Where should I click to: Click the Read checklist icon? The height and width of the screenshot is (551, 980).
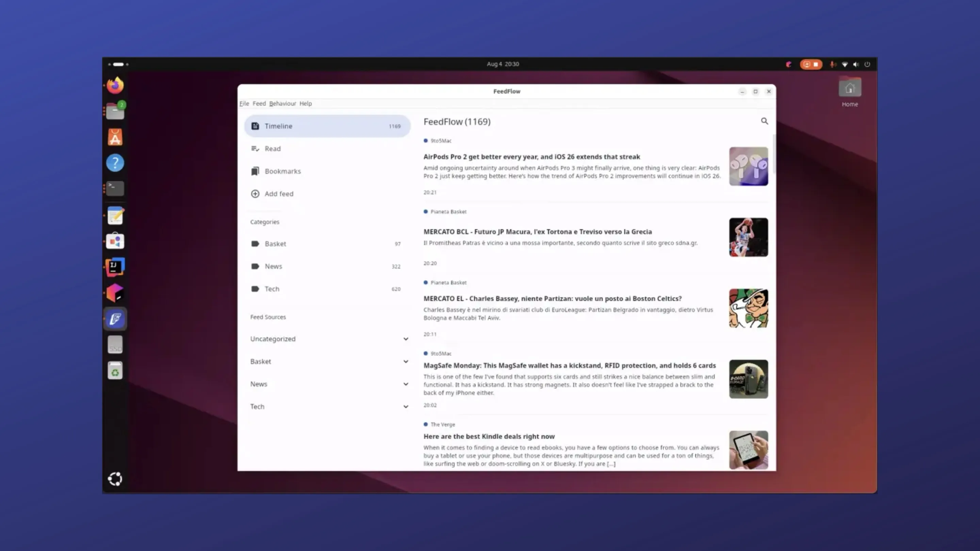point(255,149)
